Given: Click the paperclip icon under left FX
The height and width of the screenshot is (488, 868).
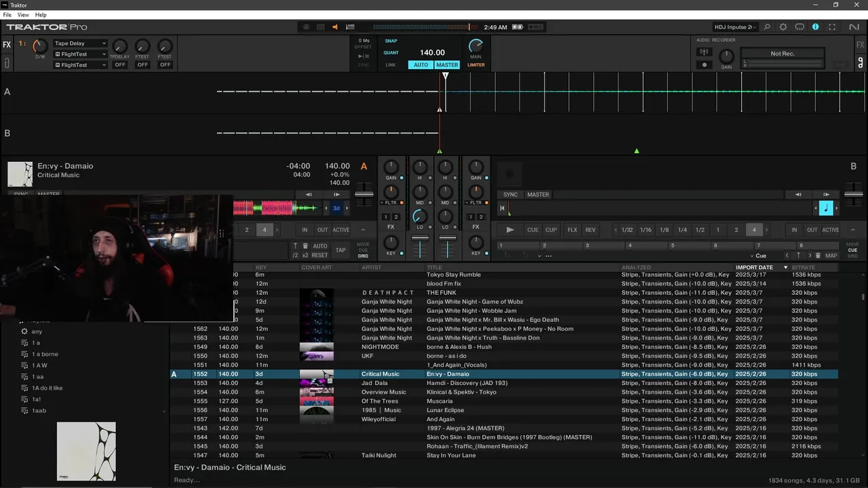Looking at the screenshot, I should 7,63.
